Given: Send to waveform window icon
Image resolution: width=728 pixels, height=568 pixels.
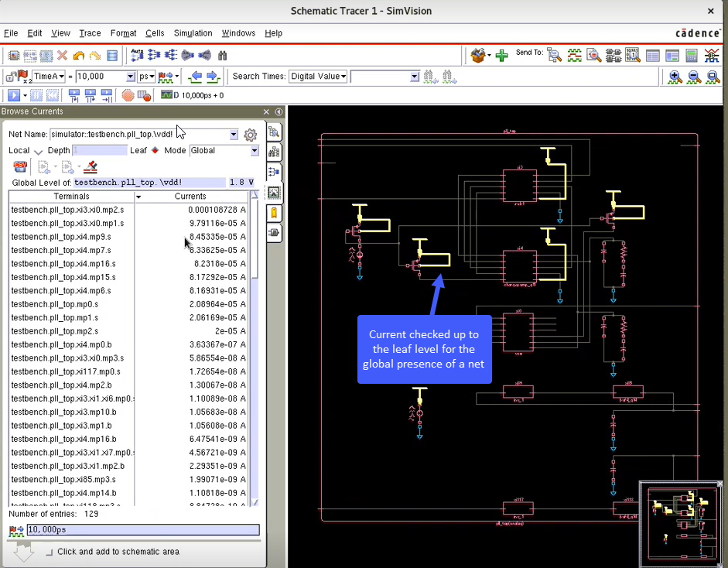Looking at the screenshot, I should point(574,56).
